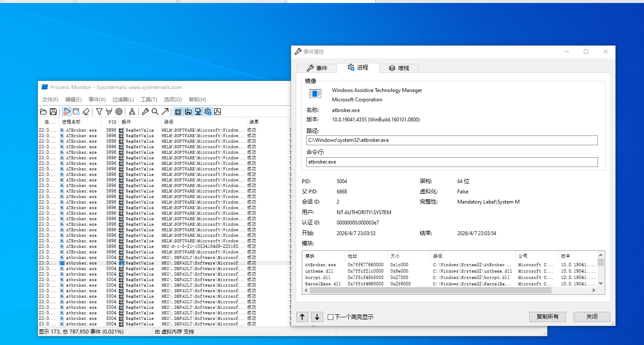Click the Process Monitor title bar app icon
This screenshot has height=345, width=644.
(44, 87)
